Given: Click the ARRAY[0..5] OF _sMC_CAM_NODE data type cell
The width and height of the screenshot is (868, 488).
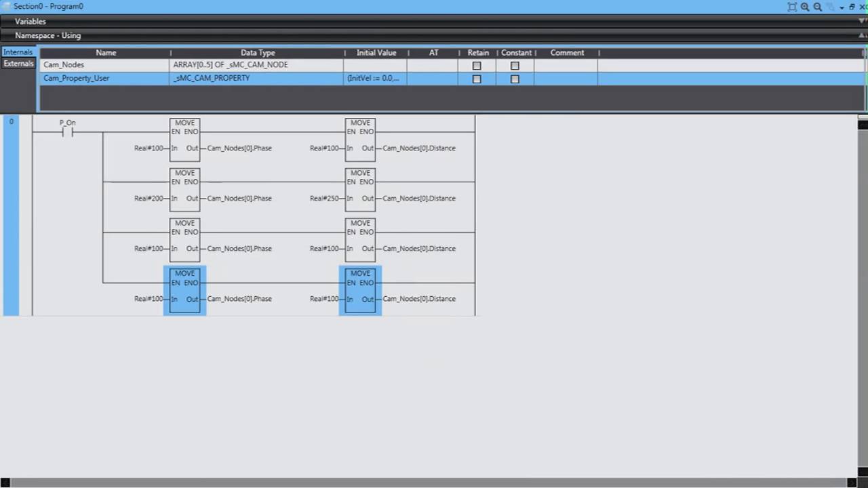Looking at the screenshot, I should point(256,65).
